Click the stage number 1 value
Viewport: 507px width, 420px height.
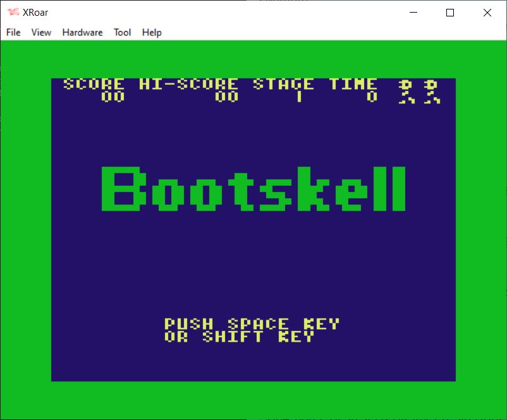299,97
